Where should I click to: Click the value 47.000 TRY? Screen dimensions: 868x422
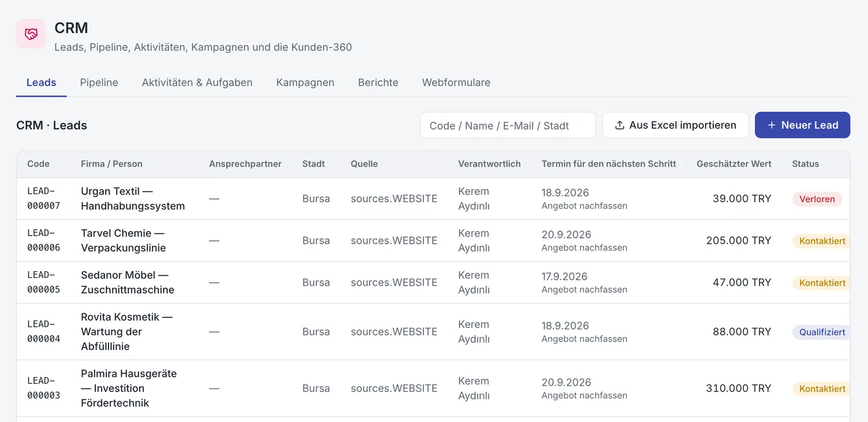point(742,282)
